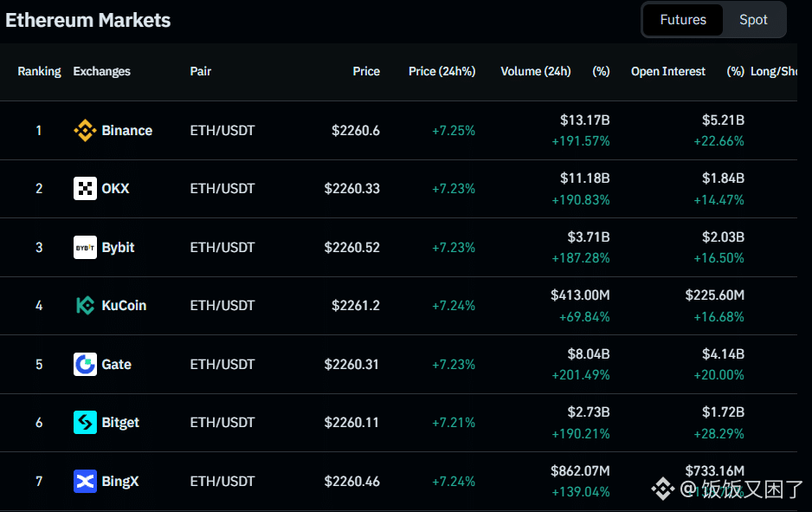Screen dimensions: 812x512
Task: Click the BingX exchange logo icon
Action: click(x=85, y=482)
